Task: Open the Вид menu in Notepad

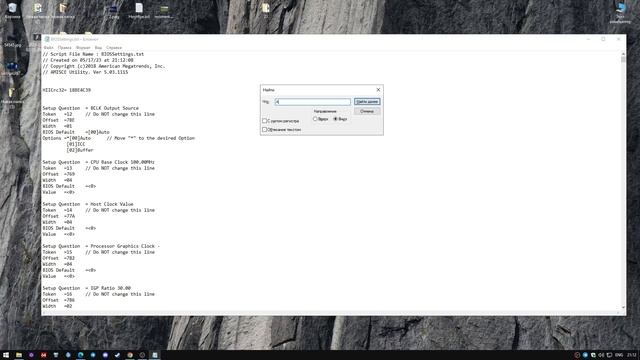Action: 98,47
